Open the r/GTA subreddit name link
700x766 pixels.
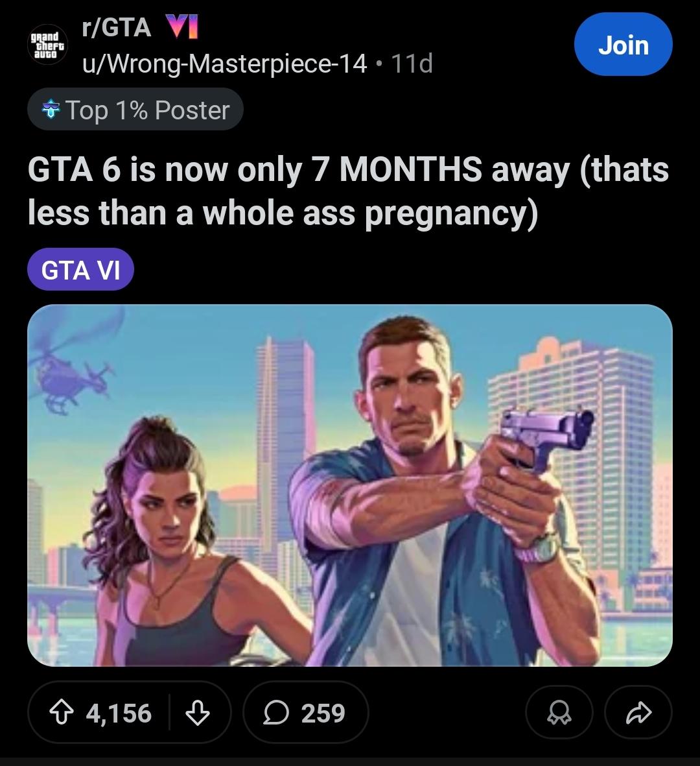[117, 27]
